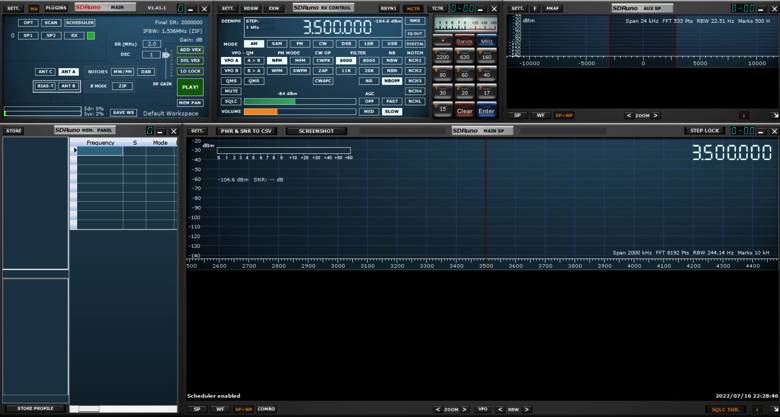Toggle the SQLC squelch button
The width and height of the screenshot is (780, 417).
(x=231, y=102)
